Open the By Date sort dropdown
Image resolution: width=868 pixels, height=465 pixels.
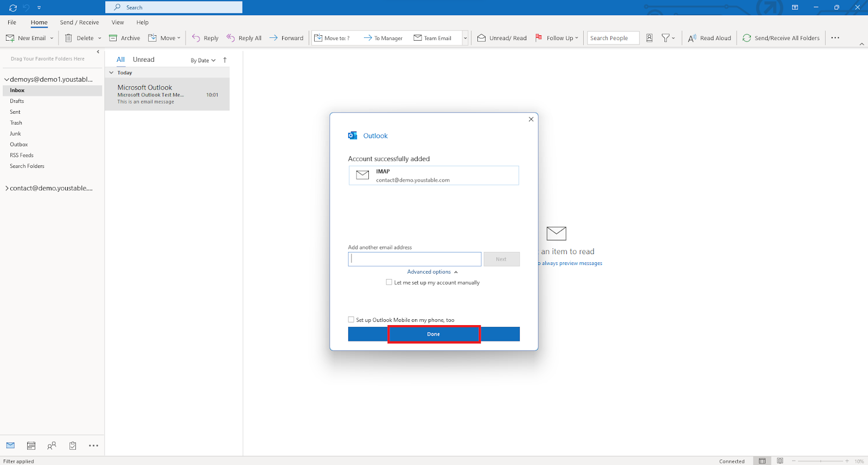203,60
